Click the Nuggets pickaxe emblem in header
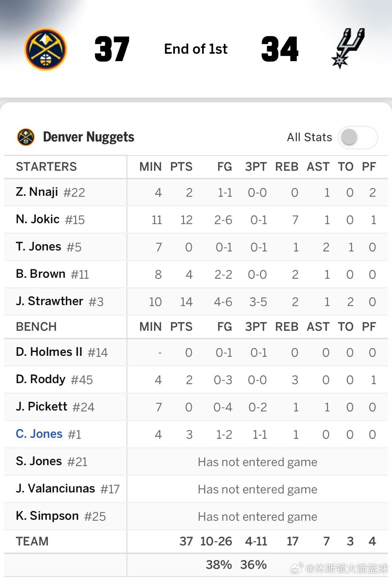This screenshot has height=578, width=392. [46, 49]
